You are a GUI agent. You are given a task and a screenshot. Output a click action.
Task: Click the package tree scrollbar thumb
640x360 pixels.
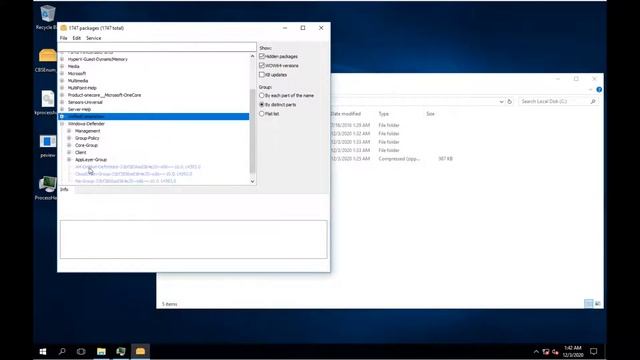(252, 131)
